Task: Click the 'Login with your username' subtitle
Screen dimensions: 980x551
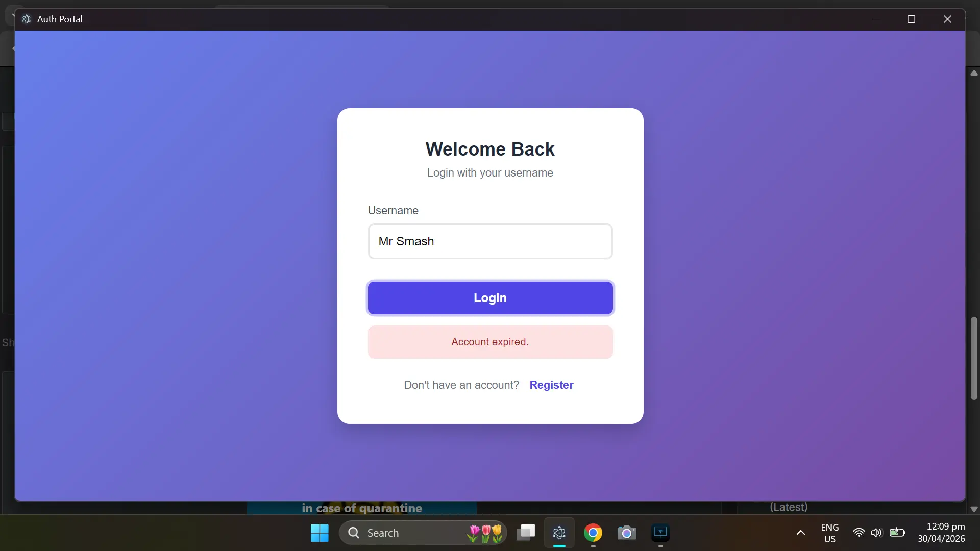Action: pos(490,173)
